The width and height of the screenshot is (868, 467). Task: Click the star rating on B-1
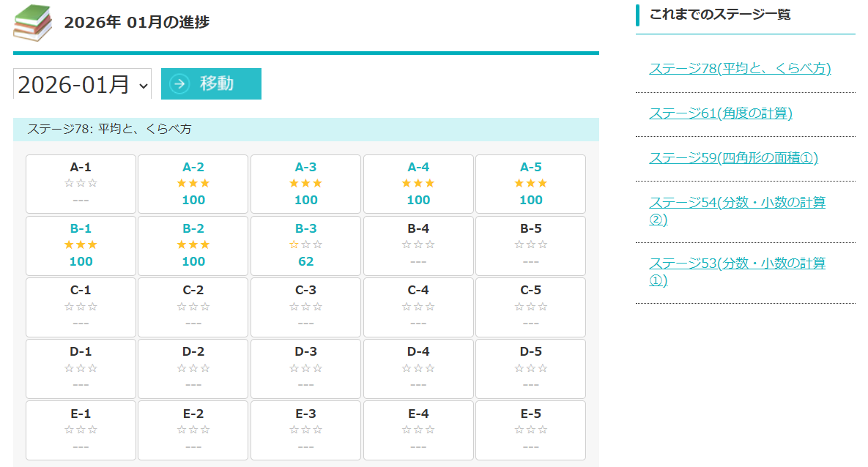[81, 244]
